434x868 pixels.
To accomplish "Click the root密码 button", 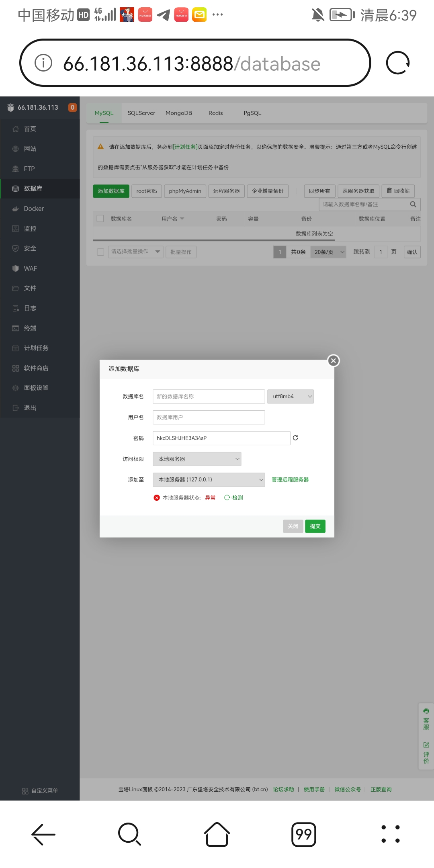I will coord(147,191).
